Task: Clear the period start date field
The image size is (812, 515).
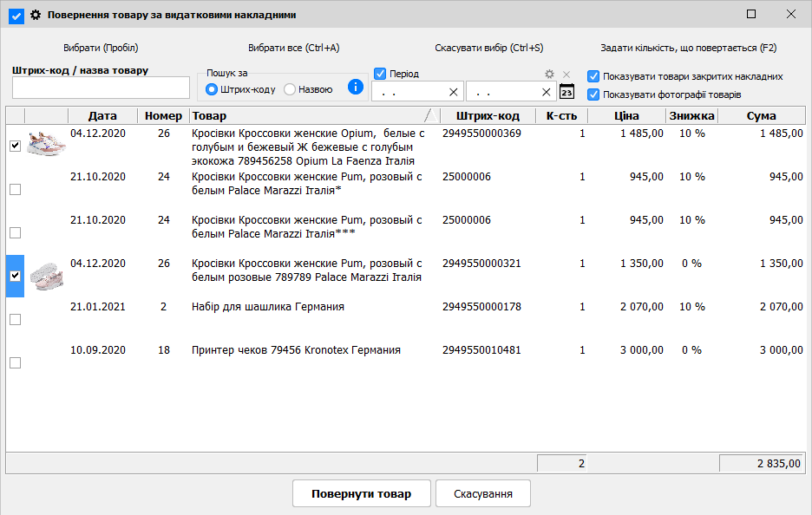Action: [454, 92]
